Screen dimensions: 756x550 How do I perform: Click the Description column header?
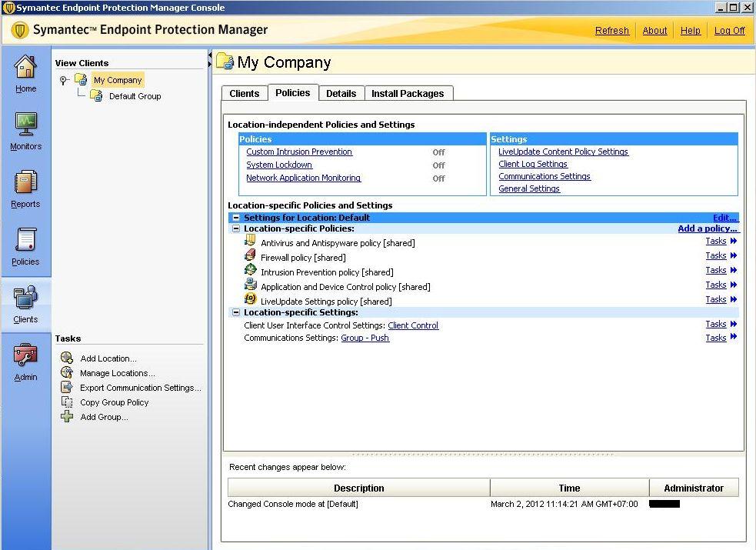click(x=358, y=488)
